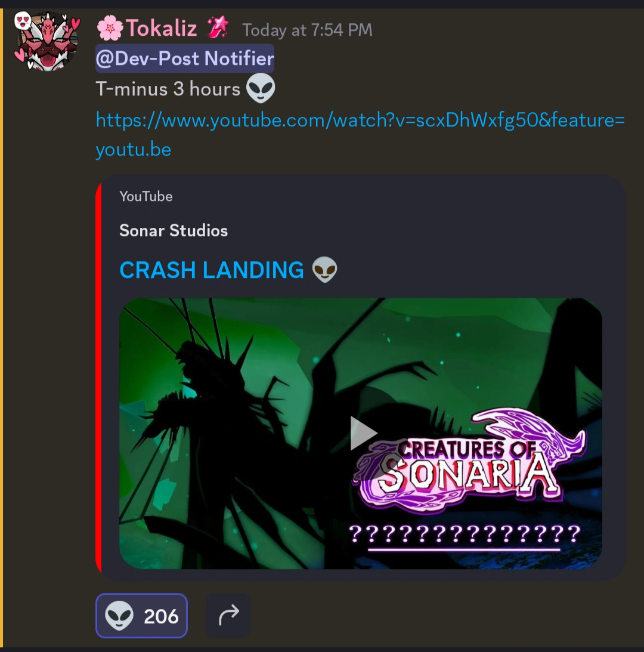Click the alien emoji beside CRASH LANDING title
644x652 pixels.
[x=325, y=270]
